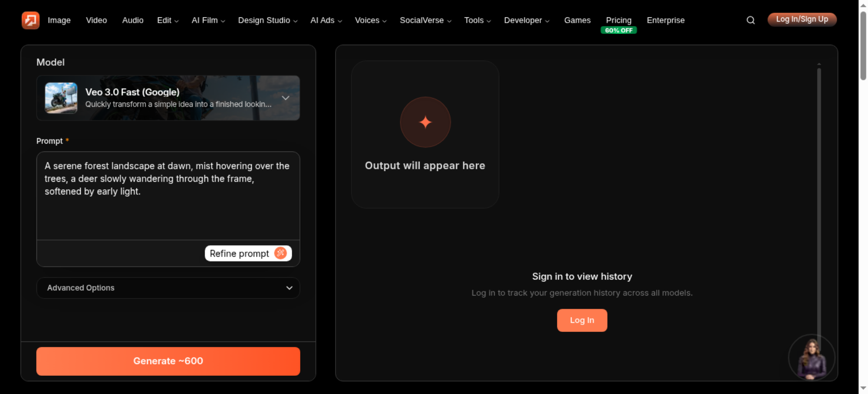Image resolution: width=868 pixels, height=394 pixels.
Task: Click the magic wand icon on Refine prompt
Action: click(281, 253)
